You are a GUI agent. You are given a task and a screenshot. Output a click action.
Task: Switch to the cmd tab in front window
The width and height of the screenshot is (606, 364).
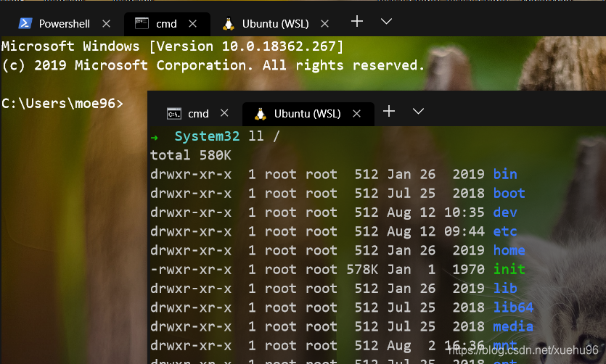click(x=198, y=114)
